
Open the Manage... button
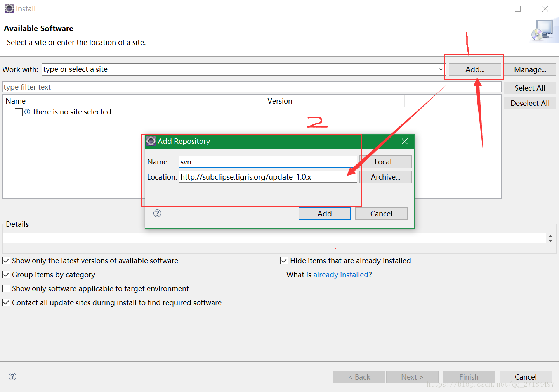pos(530,69)
